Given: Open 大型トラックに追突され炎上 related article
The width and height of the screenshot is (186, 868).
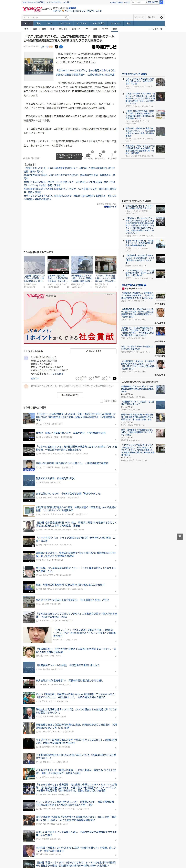Looking at the screenshot, I should (70, 197).
